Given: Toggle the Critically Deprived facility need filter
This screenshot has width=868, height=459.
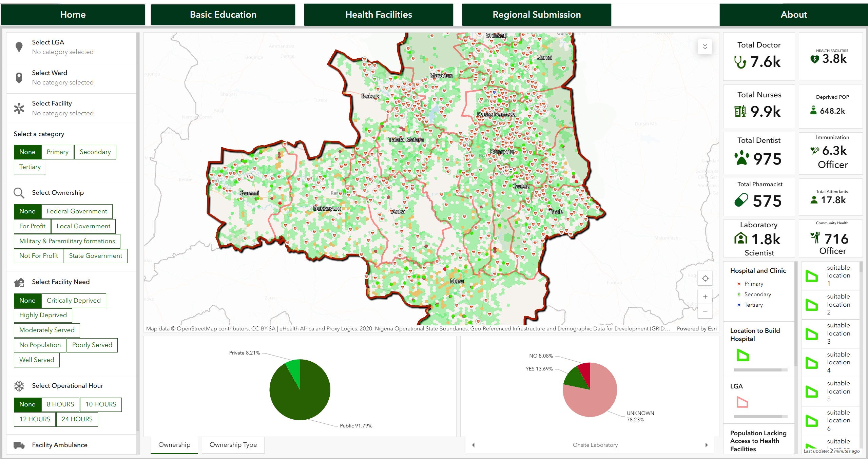Looking at the screenshot, I should click(73, 300).
